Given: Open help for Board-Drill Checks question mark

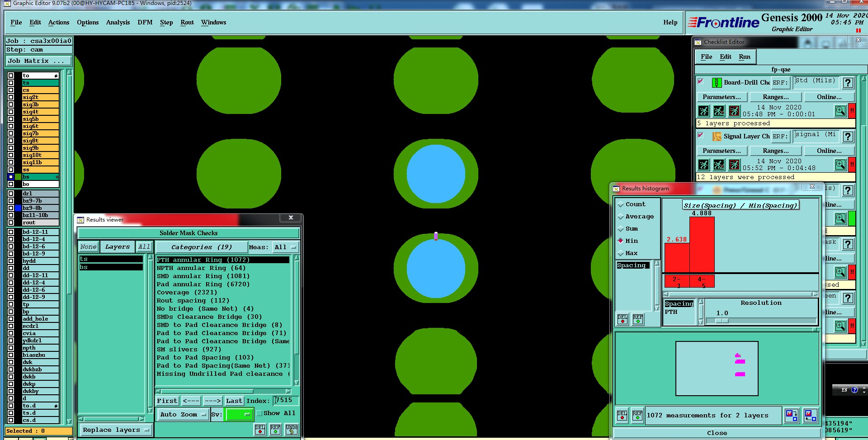Looking at the screenshot, I should tap(848, 83).
